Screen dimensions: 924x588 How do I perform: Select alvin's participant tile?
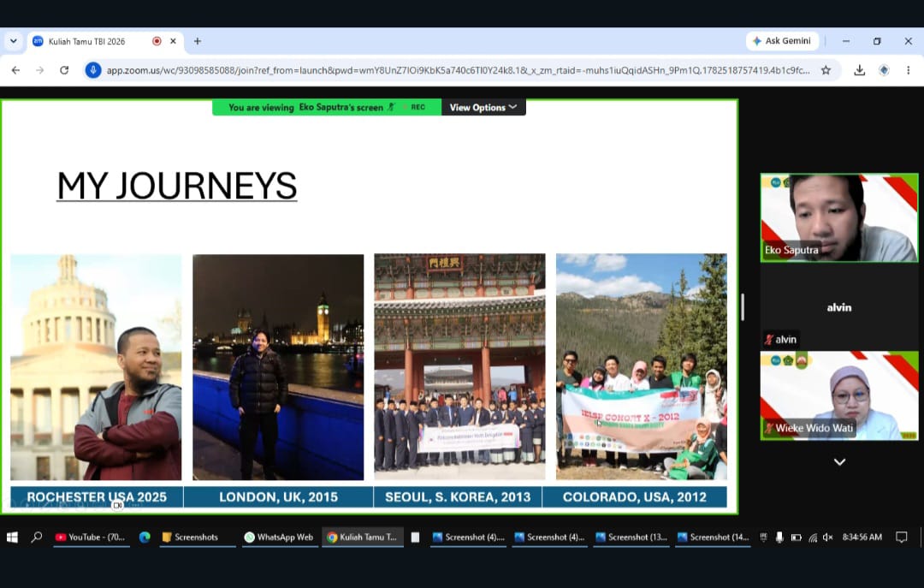click(839, 306)
